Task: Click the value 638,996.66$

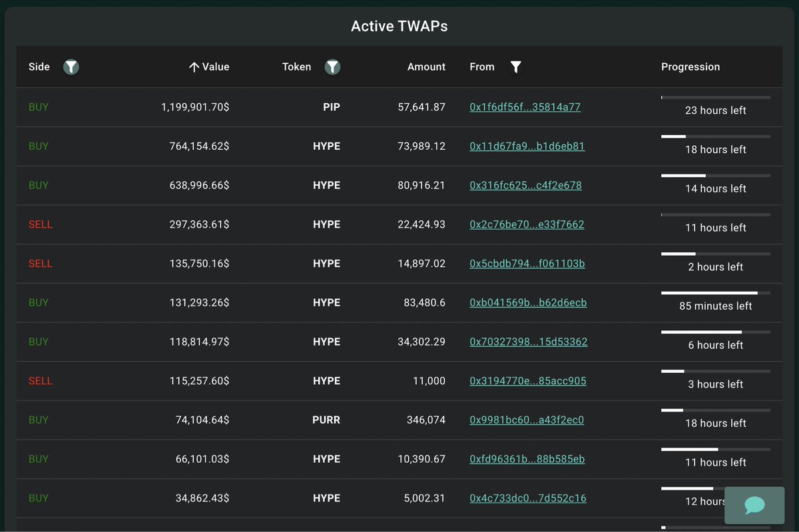Action: (x=199, y=185)
